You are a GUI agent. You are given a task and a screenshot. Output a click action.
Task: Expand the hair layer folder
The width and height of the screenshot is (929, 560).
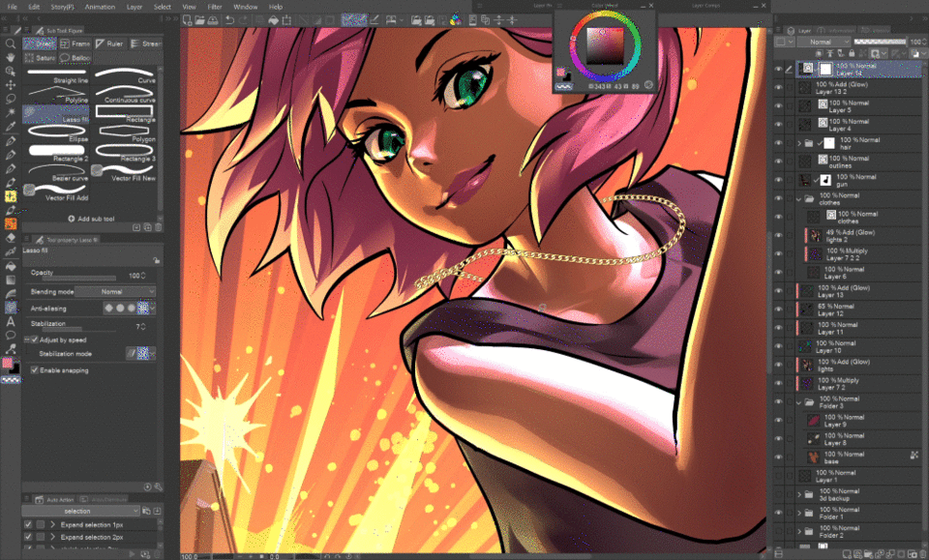799,143
